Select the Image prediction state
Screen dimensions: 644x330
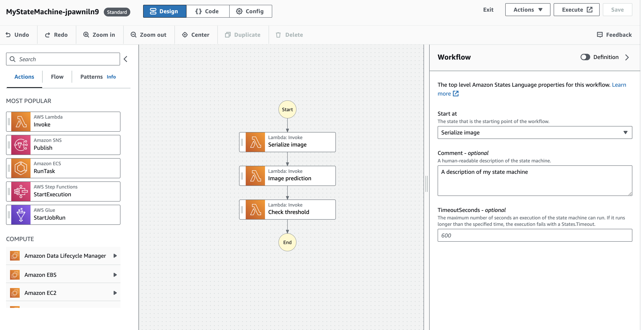click(287, 176)
